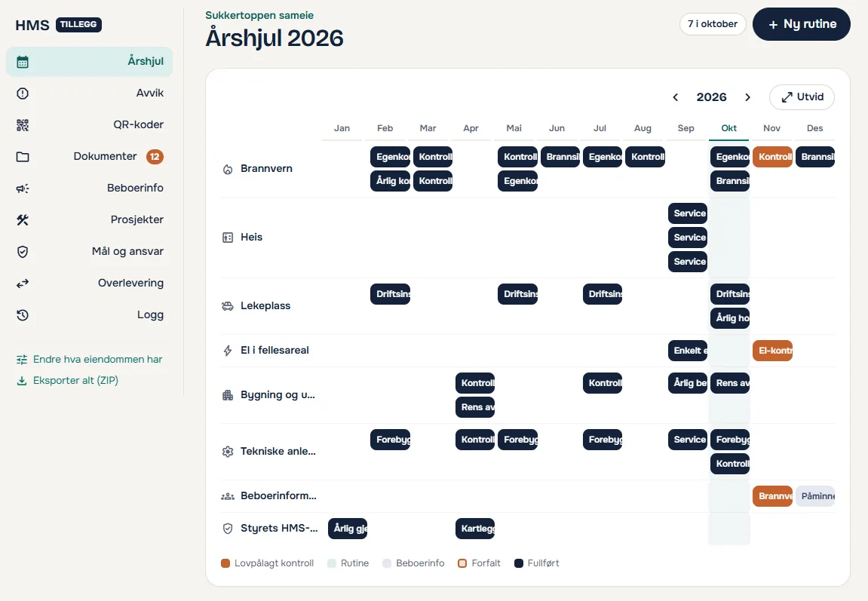Click the Styrets HMS shield icon
Viewport: 868px width, 601px height.
tap(228, 529)
